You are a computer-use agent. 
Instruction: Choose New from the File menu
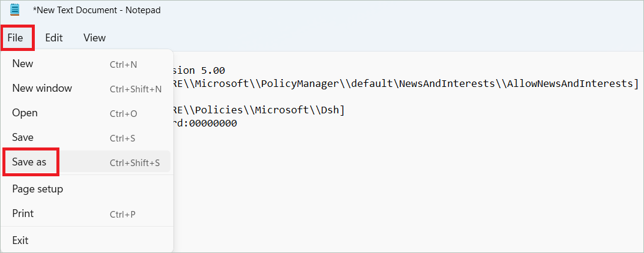[23, 64]
